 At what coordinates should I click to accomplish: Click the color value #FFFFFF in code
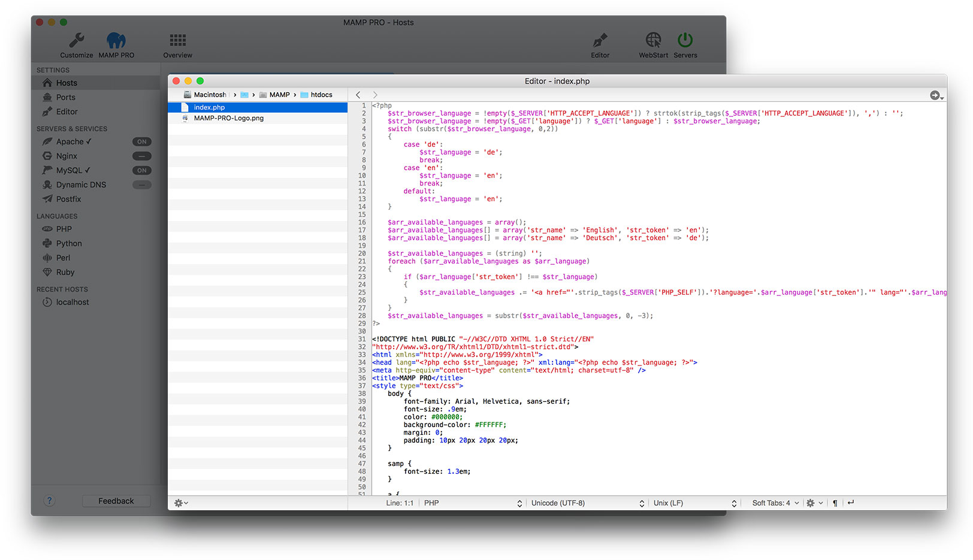coord(489,425)
